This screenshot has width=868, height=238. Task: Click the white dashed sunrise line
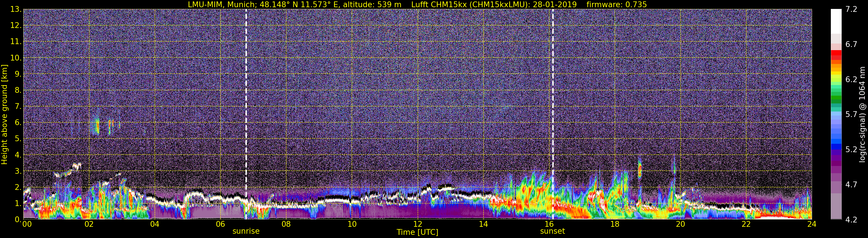pos(246,114)
